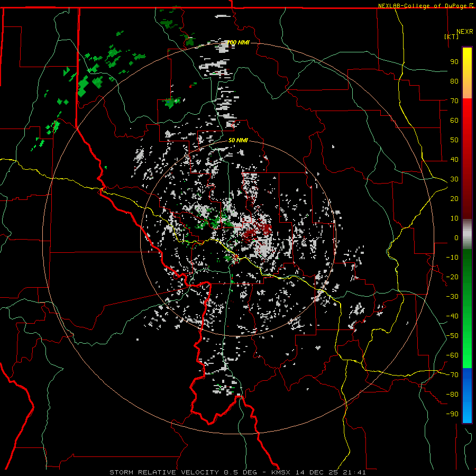Click the 70 value on the velocity scale
This screenshot has width=476, height=476.
454,101
